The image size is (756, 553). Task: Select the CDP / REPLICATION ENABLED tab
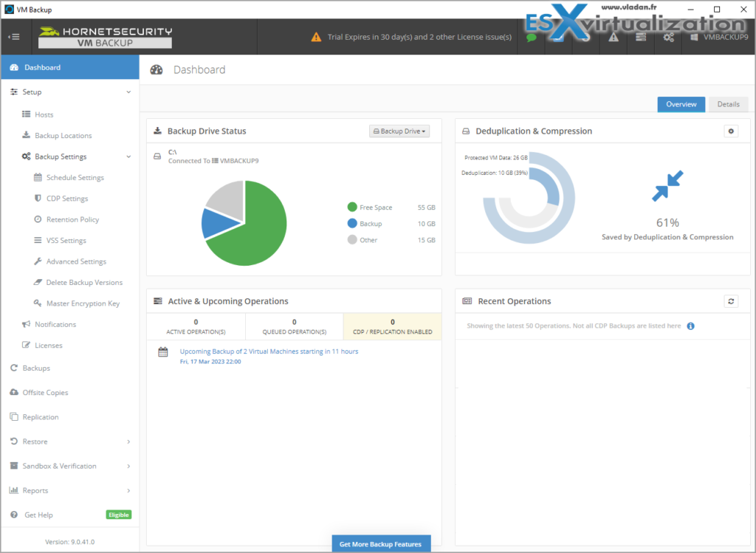coord(392,326)
